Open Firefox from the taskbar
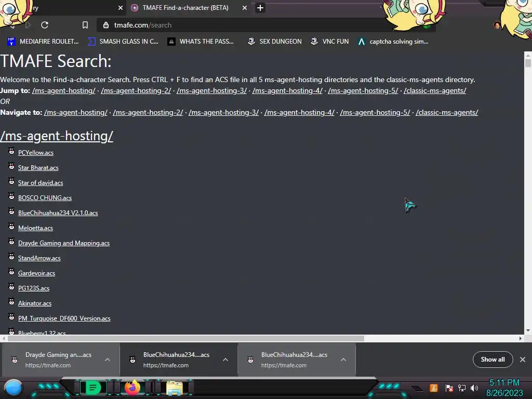This screenshot has width=532, height=399. [x=132, y=388]
